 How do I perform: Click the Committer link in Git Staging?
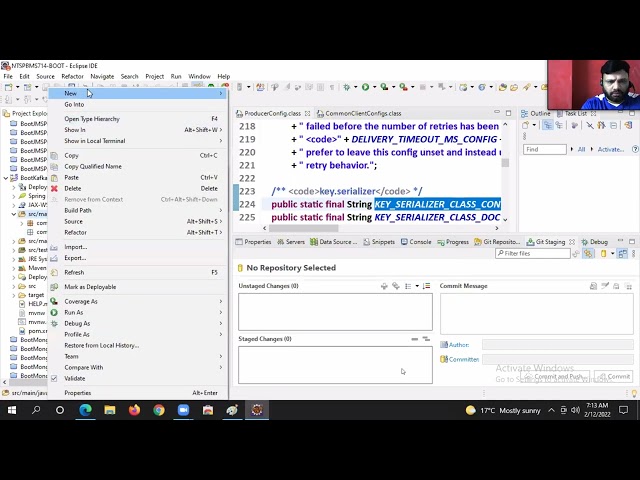[464, 360]
